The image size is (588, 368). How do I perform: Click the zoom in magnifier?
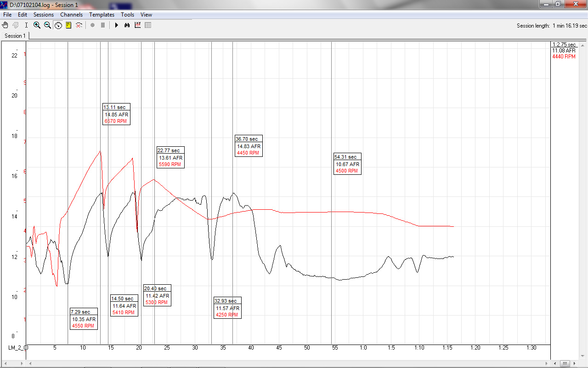[37, 25]
